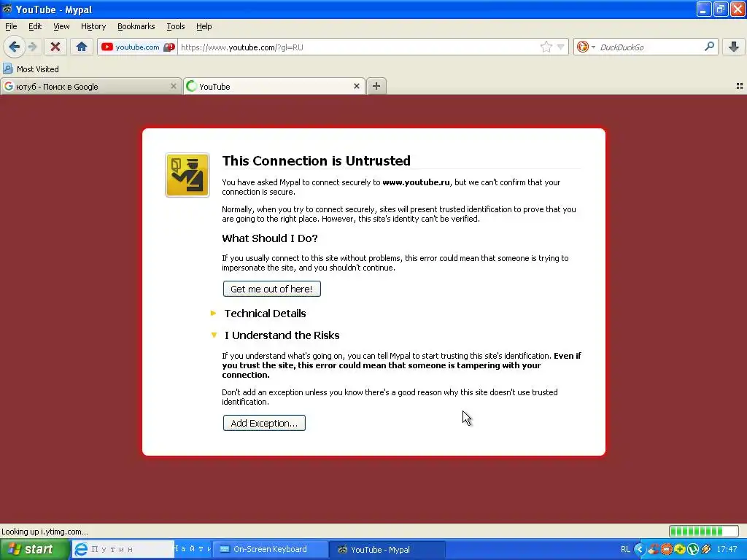Bookmark this page with the star icon
747x560 pixels.
point(546,47)
